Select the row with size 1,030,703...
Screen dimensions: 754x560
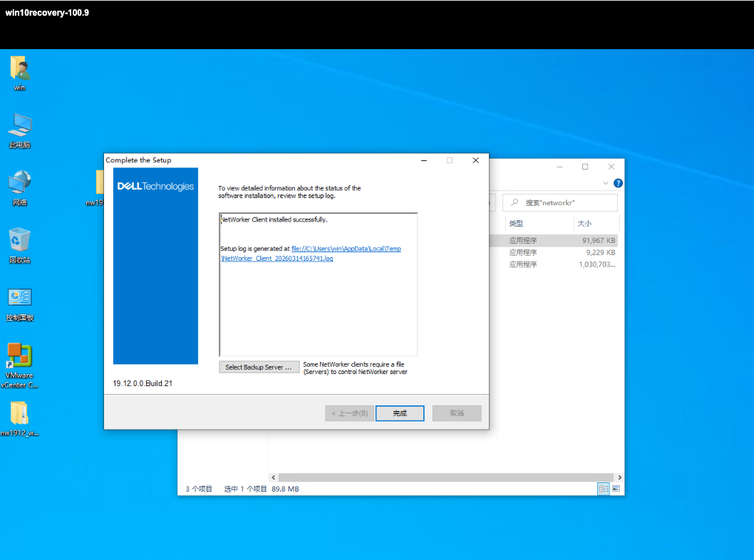553,264
